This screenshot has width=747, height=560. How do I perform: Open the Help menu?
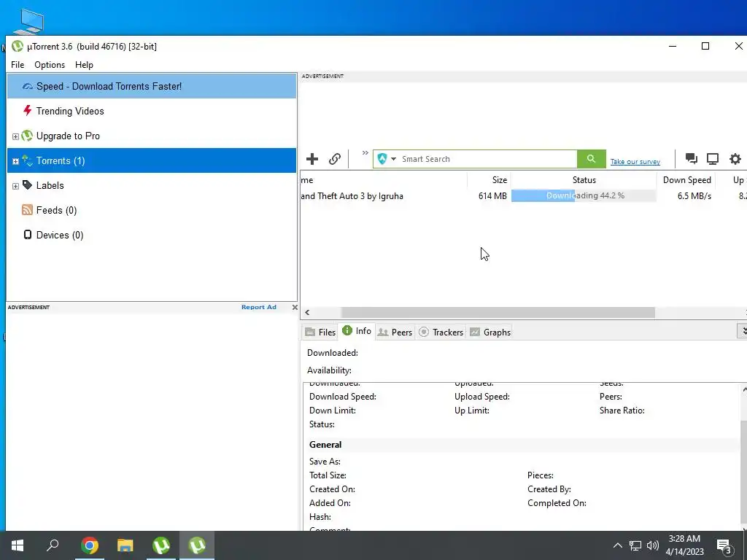(85, 65)
